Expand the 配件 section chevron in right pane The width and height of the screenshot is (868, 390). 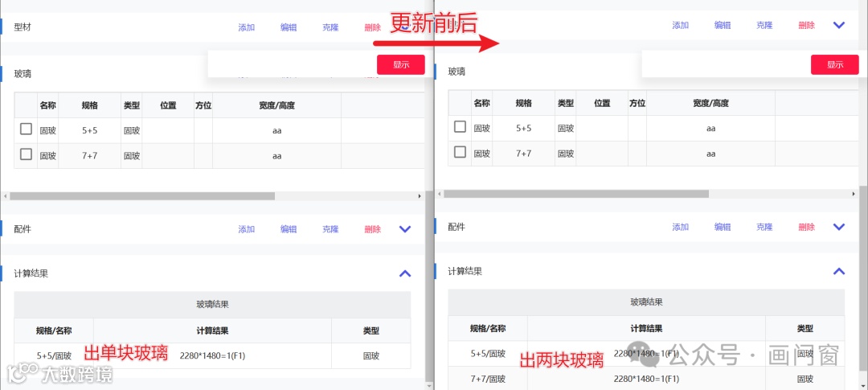tap(839, 227)
